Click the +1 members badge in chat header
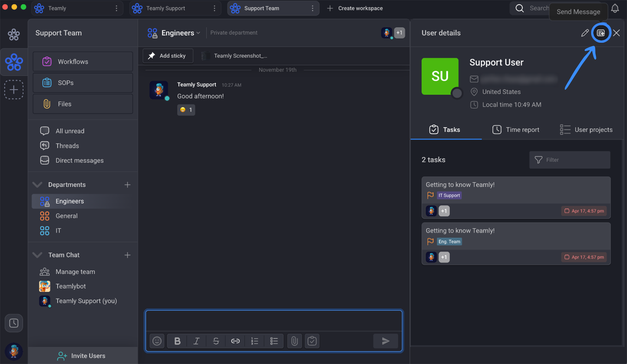This screenshot has width=627, height=364. (x=399, y=33)
